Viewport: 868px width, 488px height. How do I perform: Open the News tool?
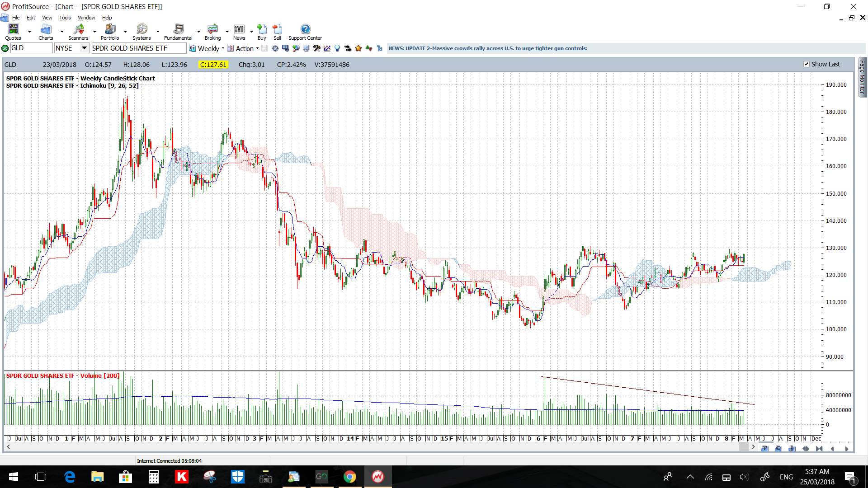(x=239, y=32)
